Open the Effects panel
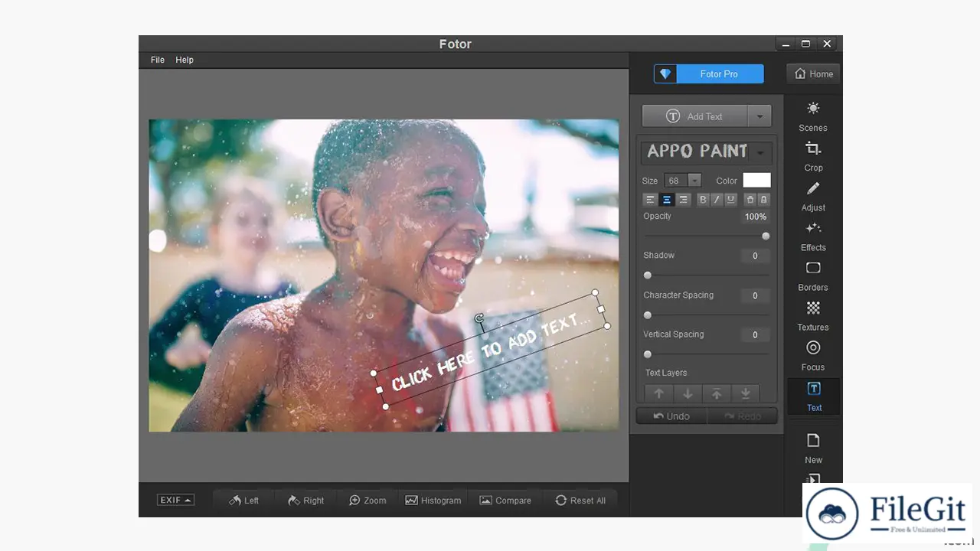The height and width of the screenshot is (551, 980). tap(813, 236)
